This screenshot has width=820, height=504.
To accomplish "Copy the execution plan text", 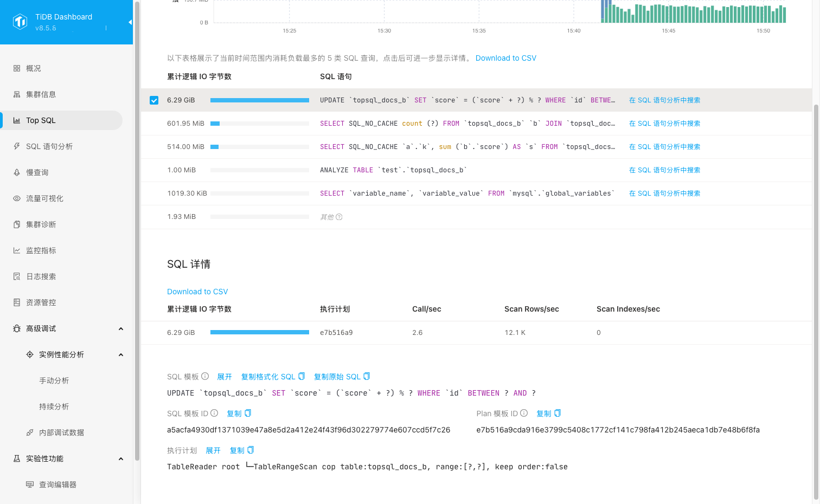I will 242,450.
